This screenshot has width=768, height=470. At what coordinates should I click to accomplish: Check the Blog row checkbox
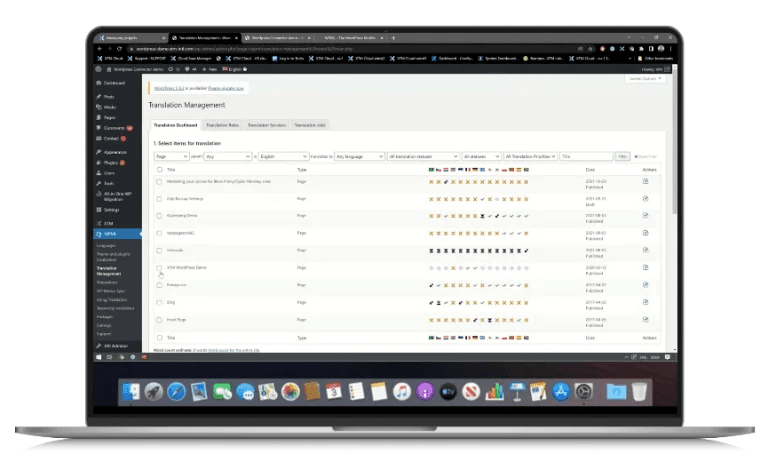(159, 303)
